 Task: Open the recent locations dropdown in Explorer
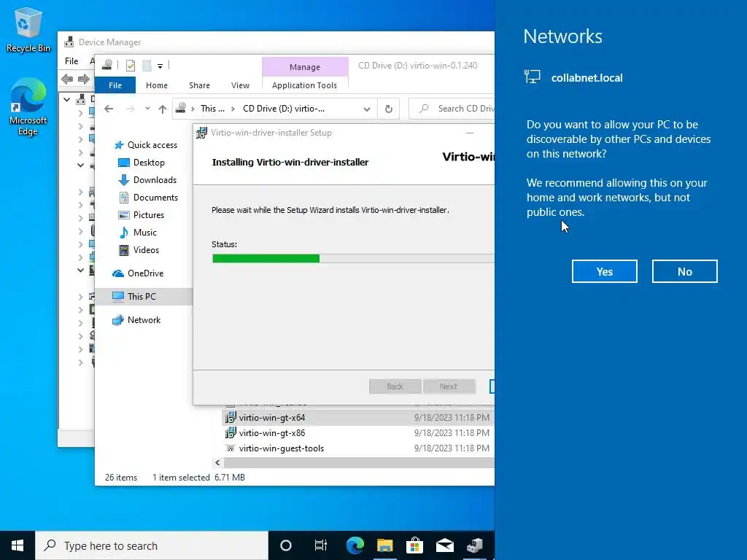pos(147,109)
